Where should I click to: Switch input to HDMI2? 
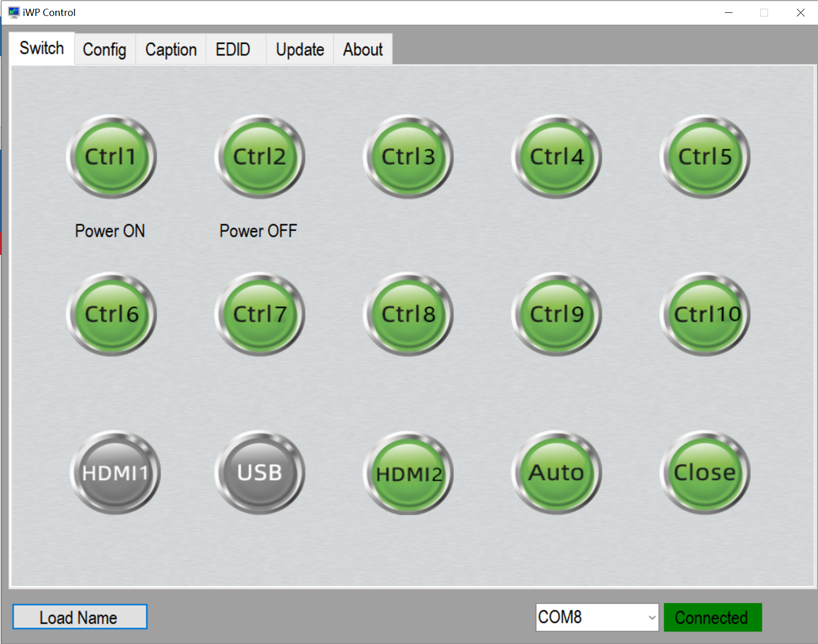coord(408,473)
